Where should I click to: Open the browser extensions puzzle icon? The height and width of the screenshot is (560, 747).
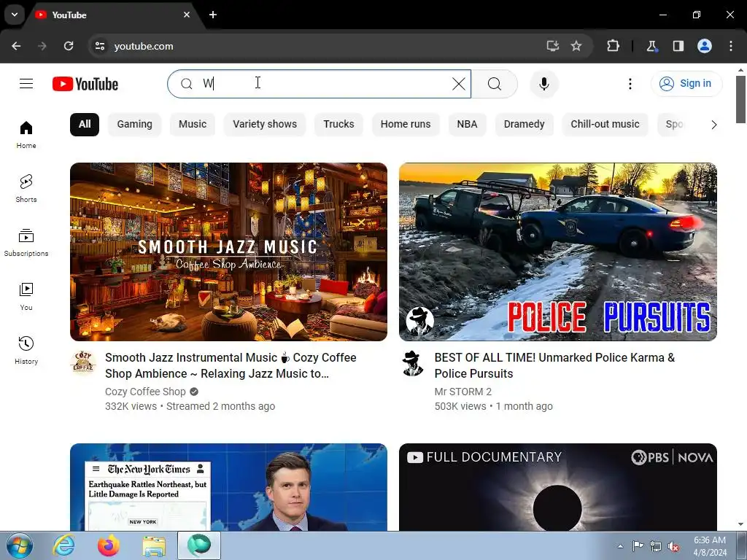(x=613, y=46)
